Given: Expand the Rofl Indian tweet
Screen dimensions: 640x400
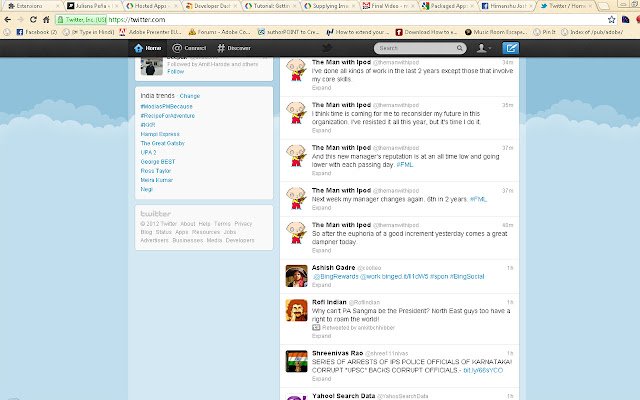Looking at the screenshot, I should pyautogui.click(x=321, y=336).
